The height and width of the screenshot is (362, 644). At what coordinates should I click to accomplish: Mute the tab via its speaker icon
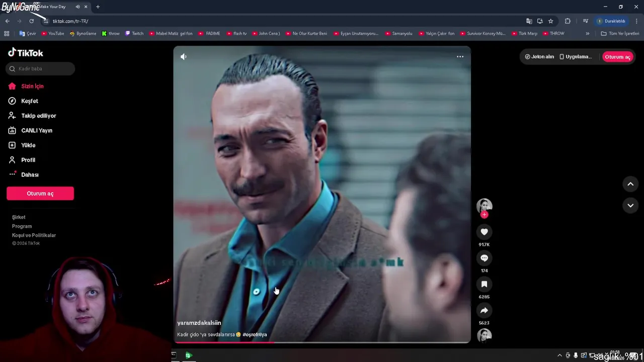click(77, 7)
